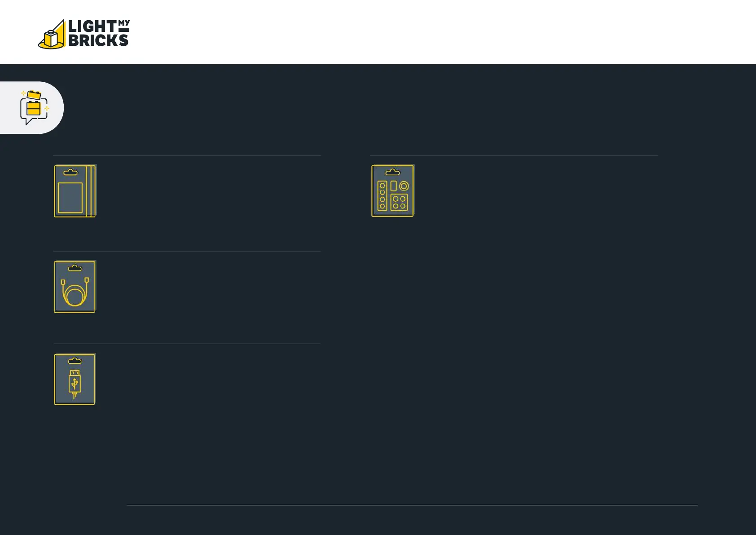Screen dimensions: 756x535
Task: Click the white footer divider line
Action: pos(412,505)
